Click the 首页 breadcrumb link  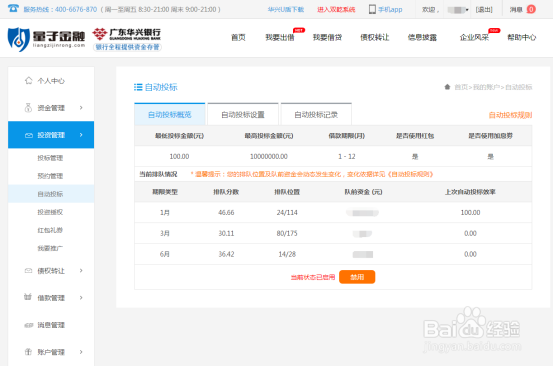pyautogui.click(x=461, y=87)
